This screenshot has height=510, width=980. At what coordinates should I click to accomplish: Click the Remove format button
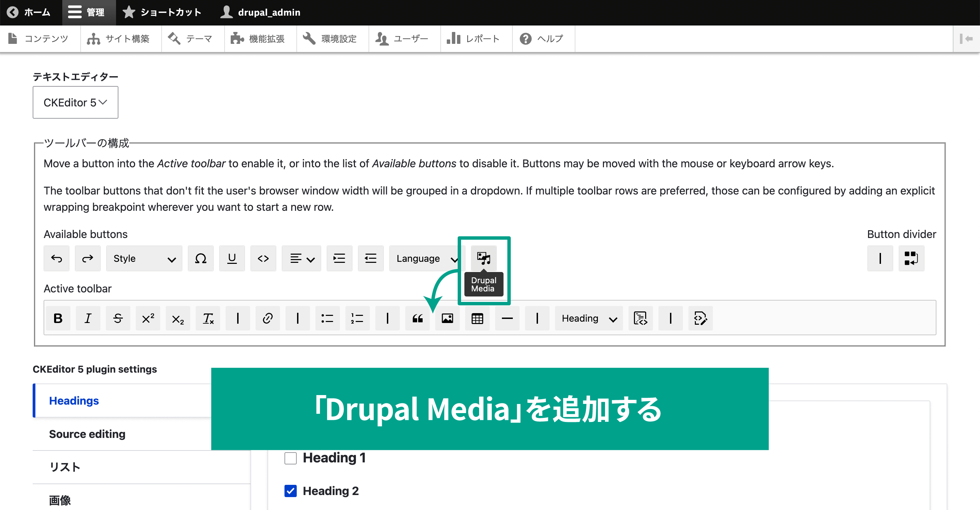click(x=208, y=318)
